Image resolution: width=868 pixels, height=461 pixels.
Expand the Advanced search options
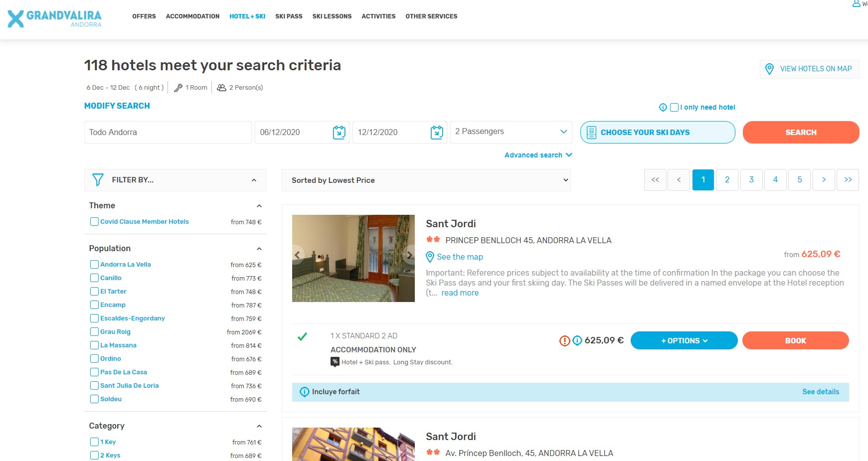tap(538, 155)
